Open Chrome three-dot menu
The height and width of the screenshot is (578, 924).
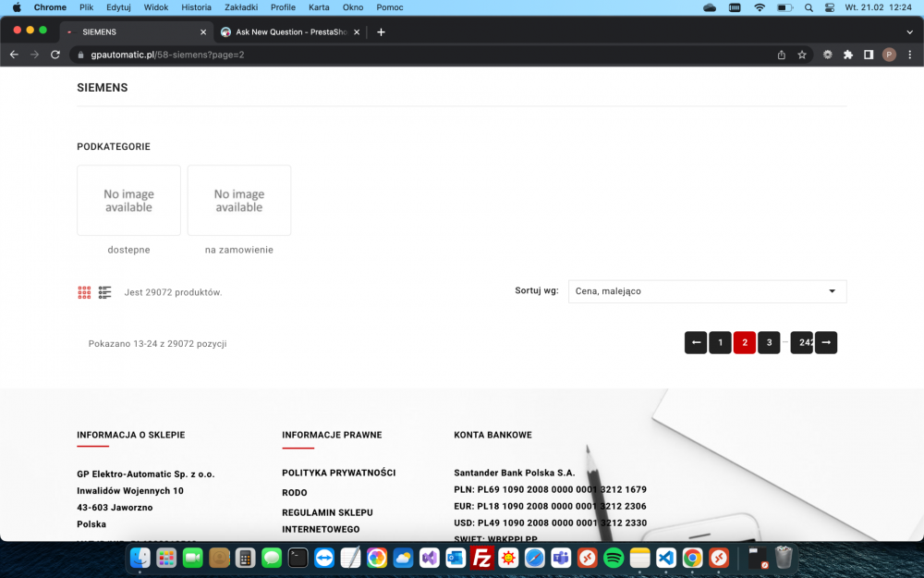pyautogui.click(x=910, y=55)
